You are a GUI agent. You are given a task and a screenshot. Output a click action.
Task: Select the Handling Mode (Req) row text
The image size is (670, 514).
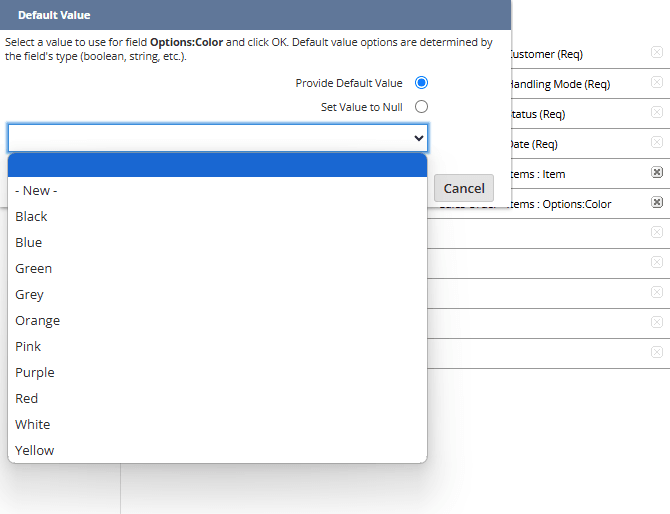[x=561, y=84]
